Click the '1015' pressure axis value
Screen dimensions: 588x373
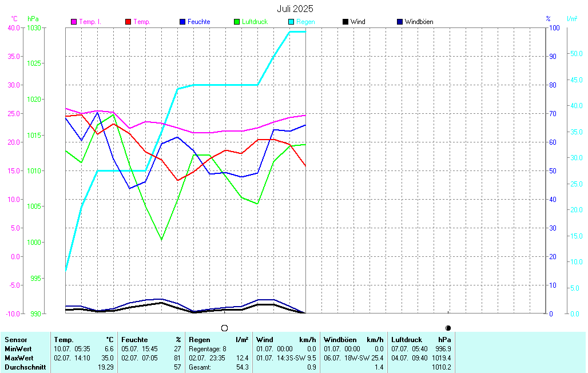[x=34, y=135]
